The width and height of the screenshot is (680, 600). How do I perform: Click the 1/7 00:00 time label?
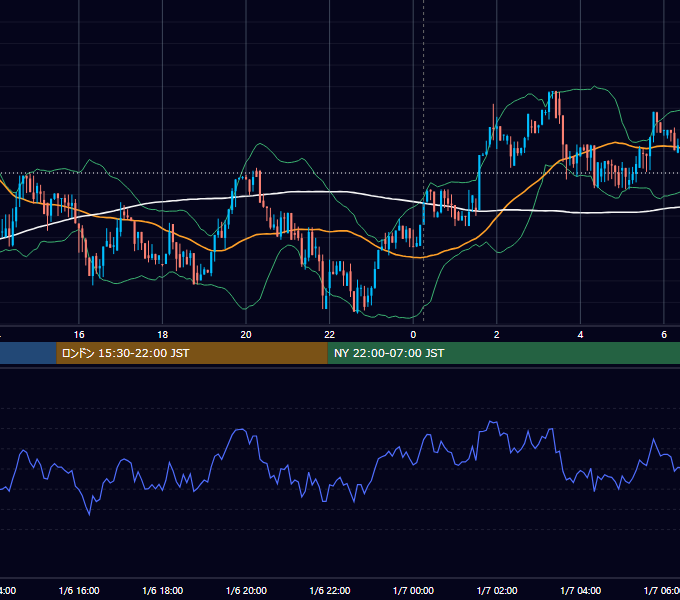413,591
